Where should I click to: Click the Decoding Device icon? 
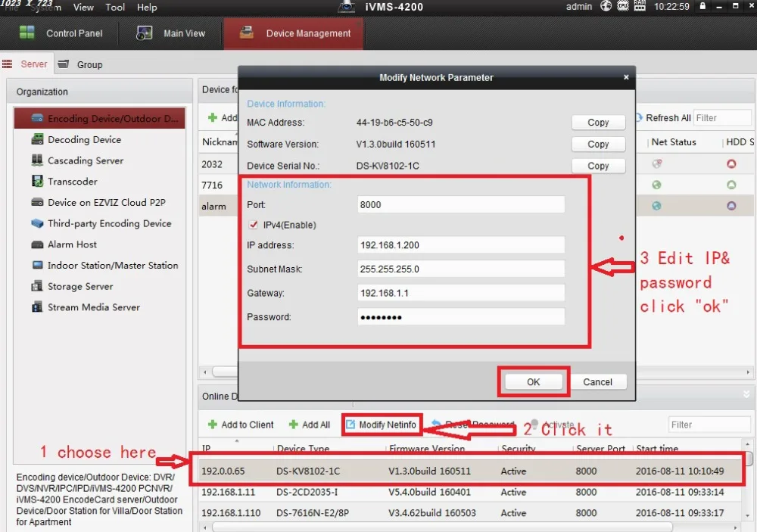tap(37, 139)
